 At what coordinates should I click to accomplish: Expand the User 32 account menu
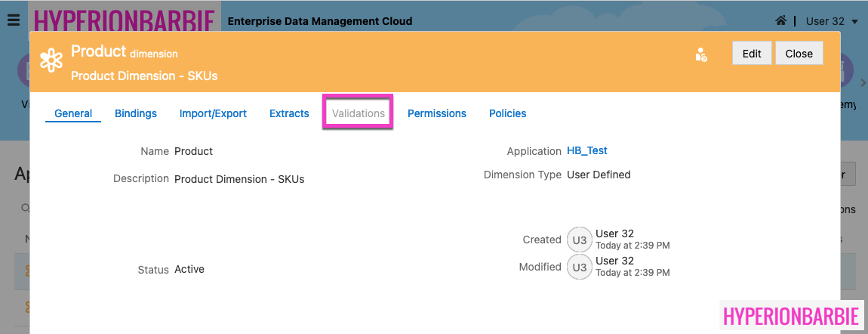(x=832, y=21)
